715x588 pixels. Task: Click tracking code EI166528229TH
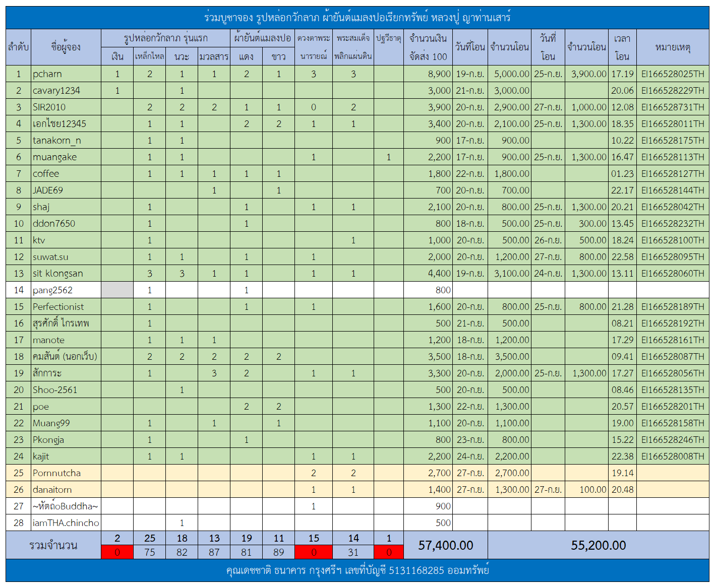(673, 90)
